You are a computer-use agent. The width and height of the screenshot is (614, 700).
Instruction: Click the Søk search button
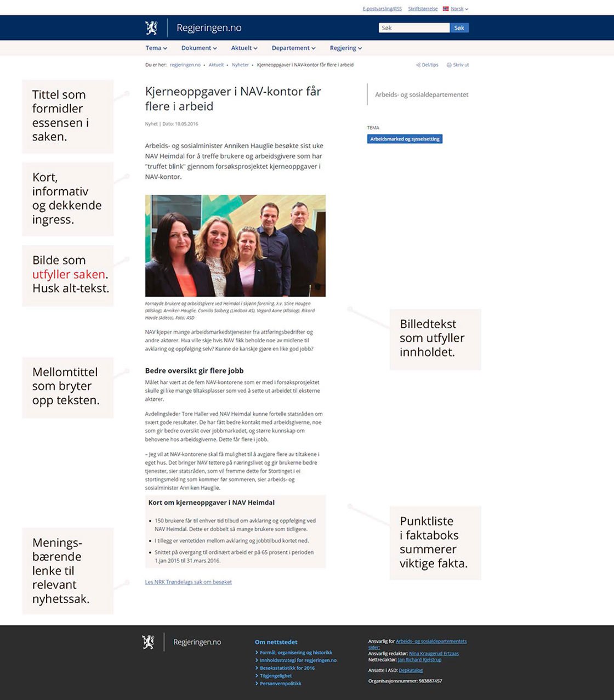tap(459, 28)
